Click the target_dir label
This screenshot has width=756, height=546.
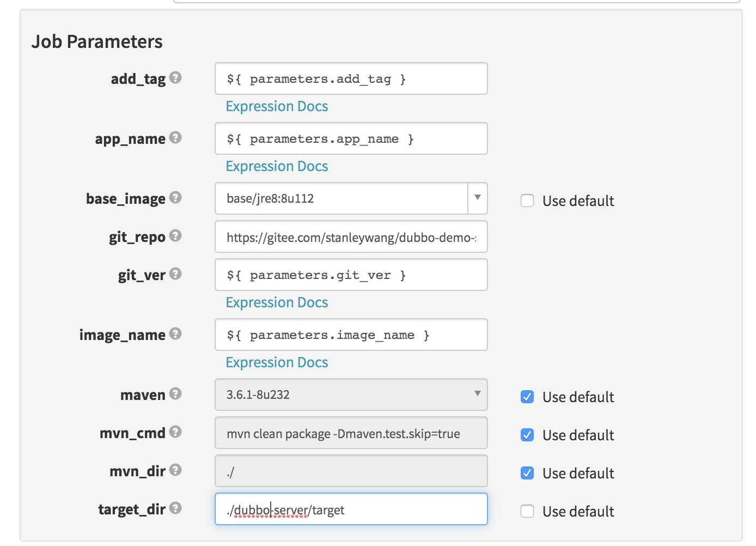[x=132, y=510]
